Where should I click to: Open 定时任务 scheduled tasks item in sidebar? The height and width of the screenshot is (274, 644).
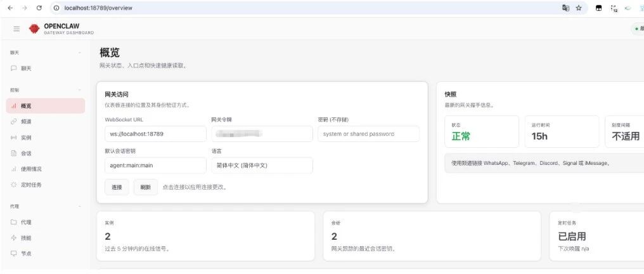(46, 185)
